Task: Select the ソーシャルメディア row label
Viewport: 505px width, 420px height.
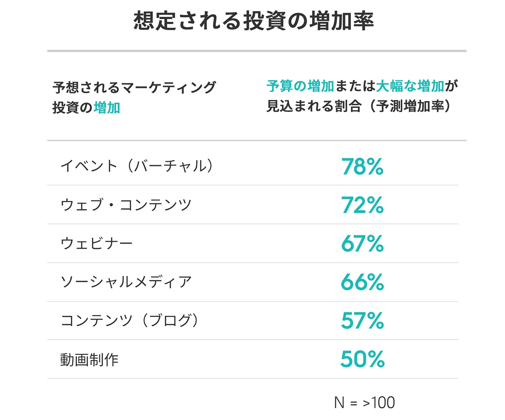Action: [x=126, y=282]
